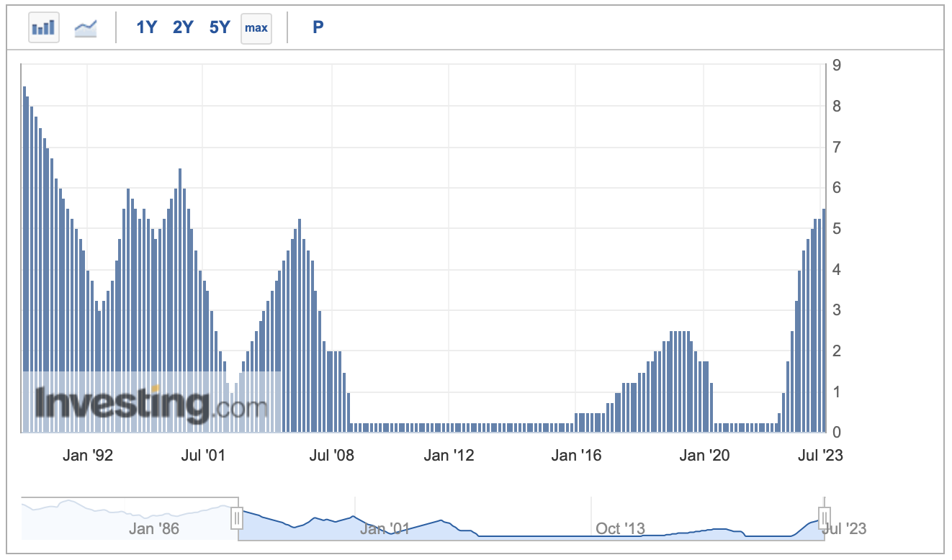The image size is (952, 560).
Task: Click the y-axis value 9
Action: point(837,66)
